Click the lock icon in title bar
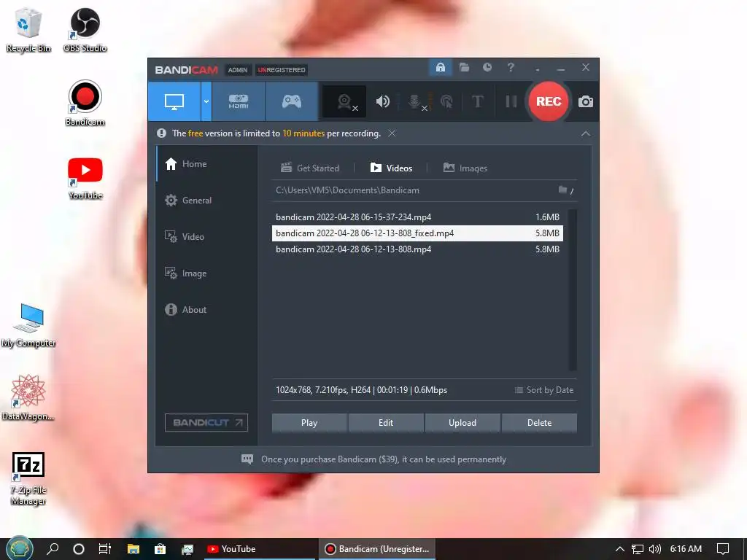Image resolution: width=747 pixels, height=560 pixels. pyautogui.click(x=440, y=68)
